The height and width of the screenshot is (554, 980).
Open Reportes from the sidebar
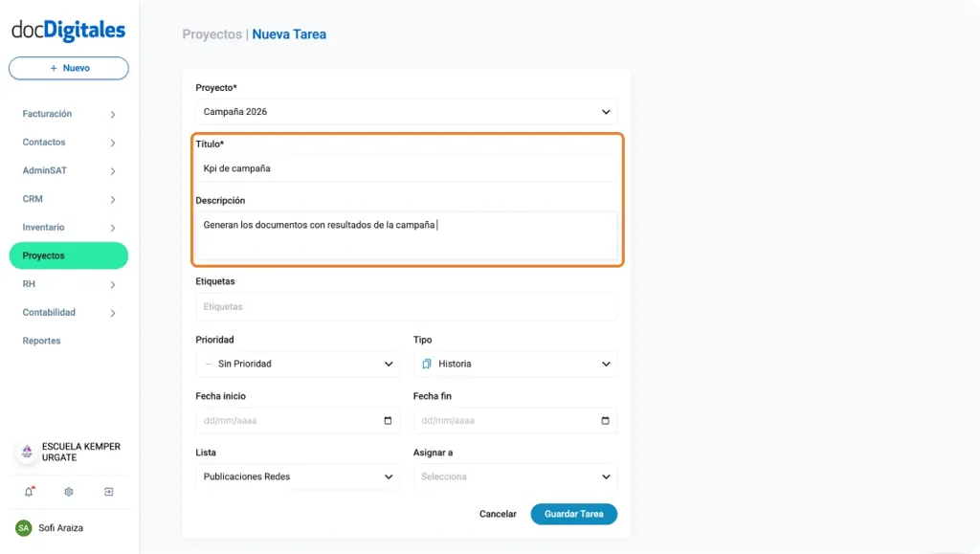(41, 340)
